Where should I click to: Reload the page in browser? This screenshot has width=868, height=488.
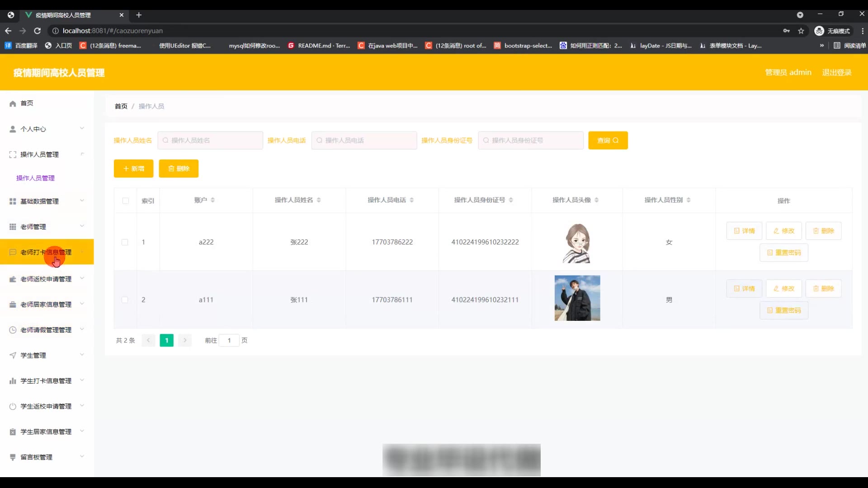pyautogui.click(x=38, y=31)
